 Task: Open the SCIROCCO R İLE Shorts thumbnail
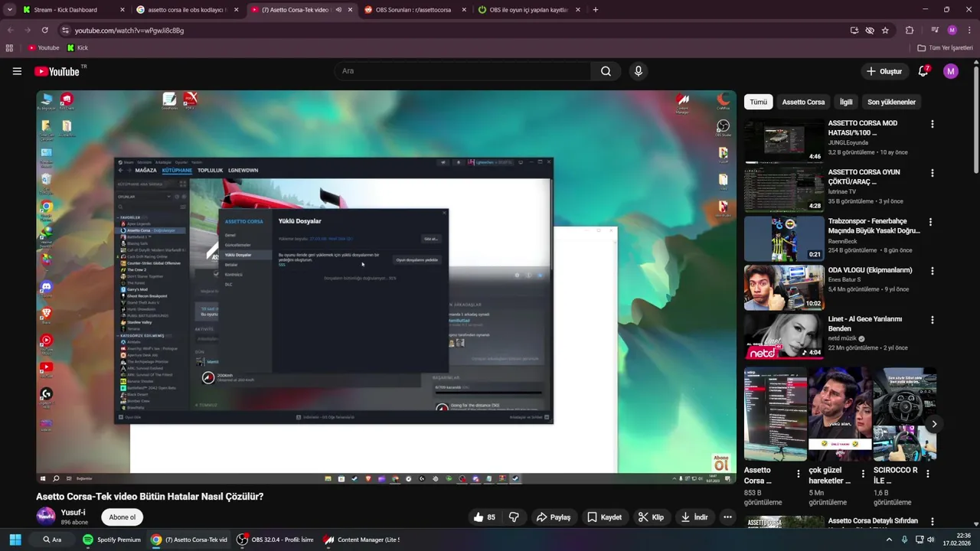pos(905,414)
